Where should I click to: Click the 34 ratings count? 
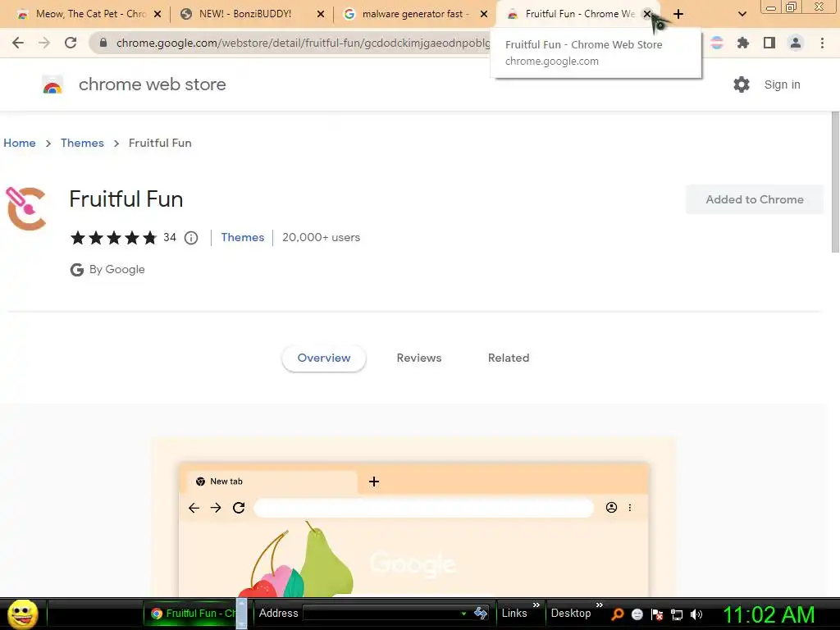[170, 237]
